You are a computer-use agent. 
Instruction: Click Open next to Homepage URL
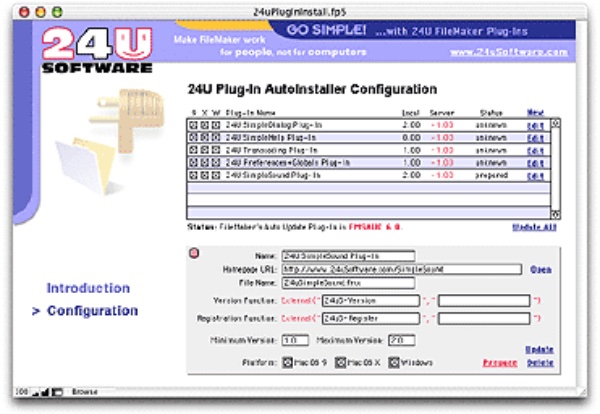[541, 269]
